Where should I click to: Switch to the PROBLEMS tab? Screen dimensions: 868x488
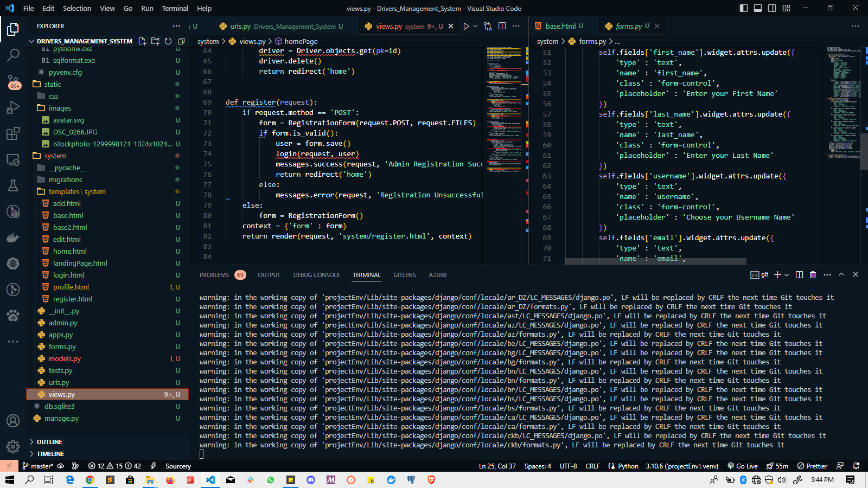point(214,275)
